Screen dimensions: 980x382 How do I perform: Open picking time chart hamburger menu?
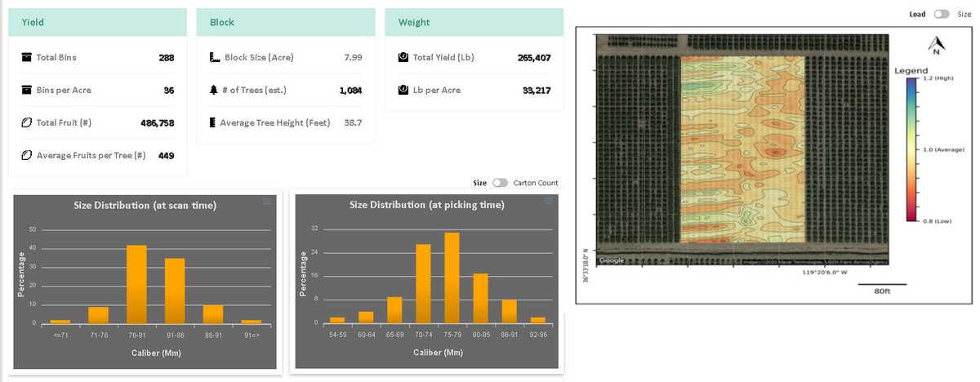click(548, 201)
